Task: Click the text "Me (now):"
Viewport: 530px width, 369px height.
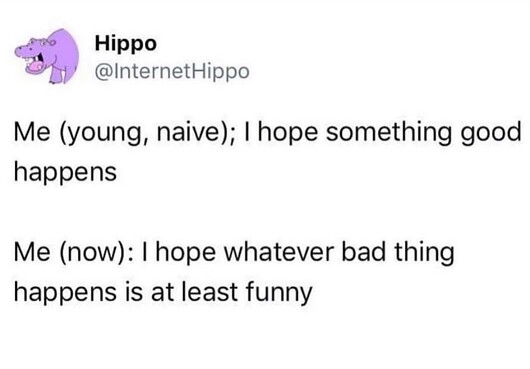Action: click(73, 253)
